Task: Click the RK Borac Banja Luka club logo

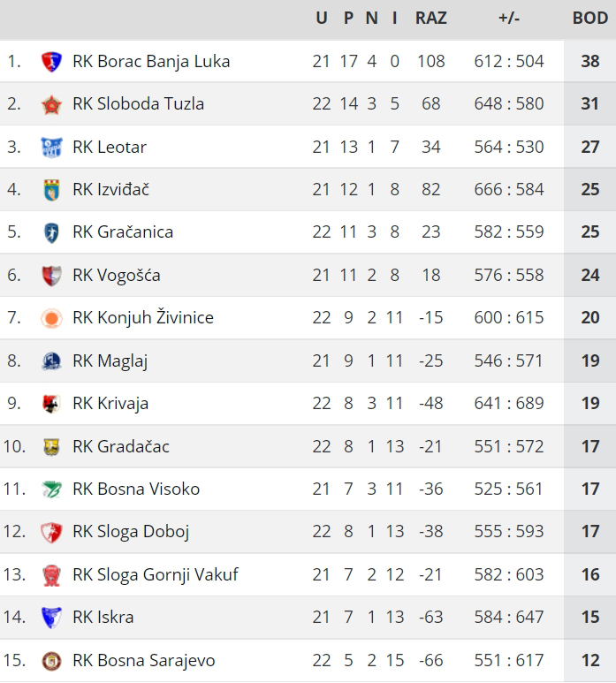Action: [51, 62]
